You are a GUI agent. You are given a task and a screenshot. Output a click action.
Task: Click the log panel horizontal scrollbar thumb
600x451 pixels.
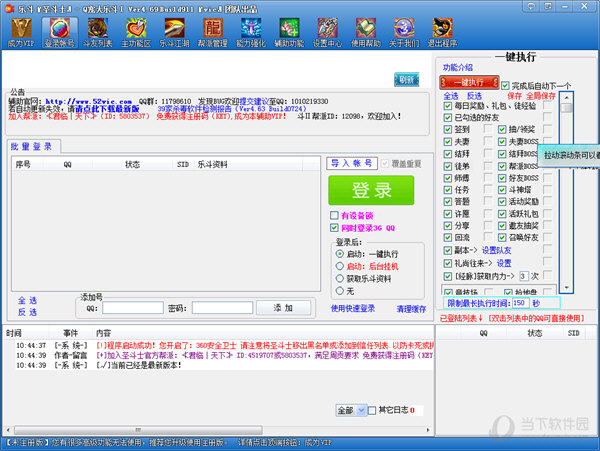(x=138, y=430)
